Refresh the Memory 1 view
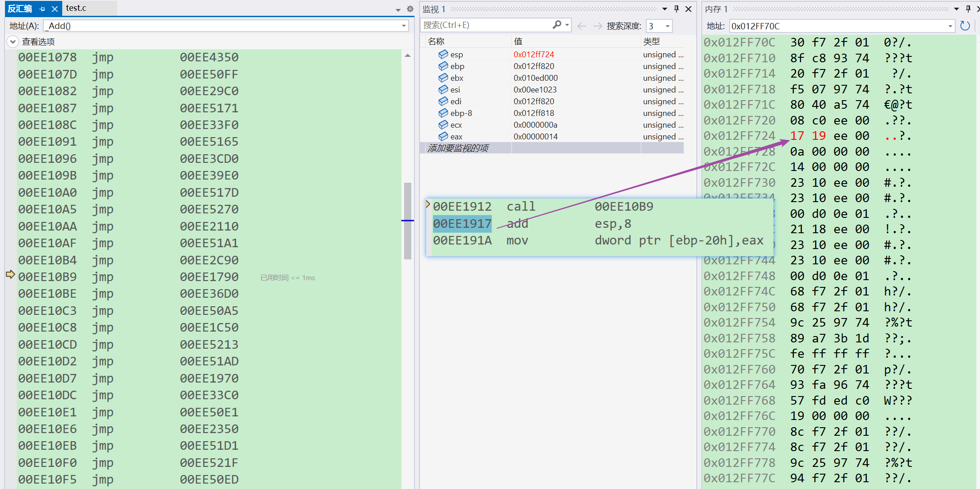The width and height of the screenshot is (980, 489). [965, 26]
